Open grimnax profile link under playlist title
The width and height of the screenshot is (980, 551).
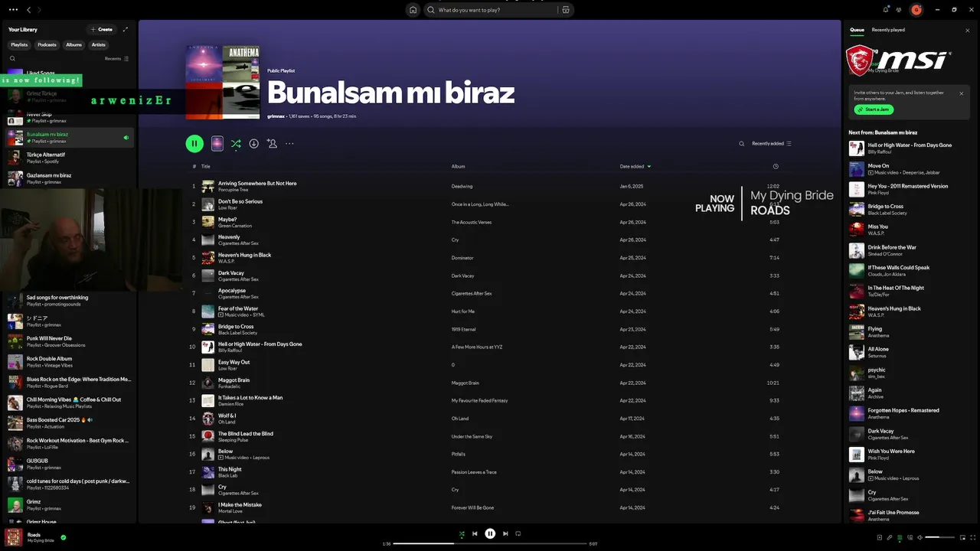click(276, 116)
